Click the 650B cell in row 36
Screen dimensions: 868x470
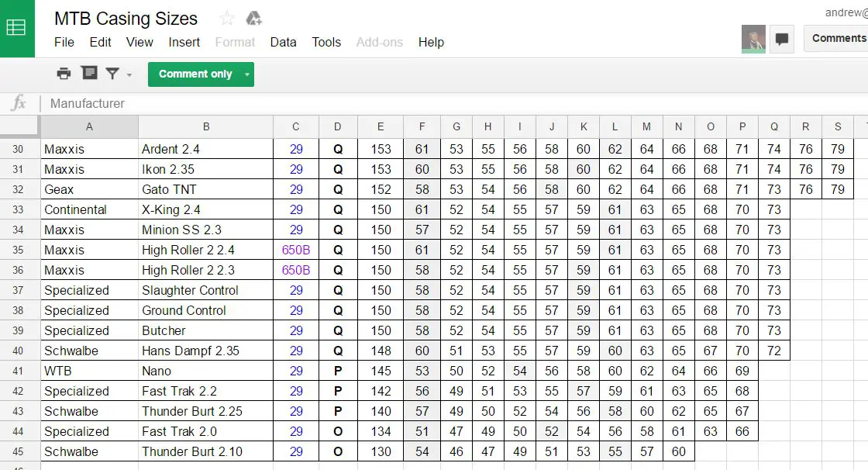(296, 270)
